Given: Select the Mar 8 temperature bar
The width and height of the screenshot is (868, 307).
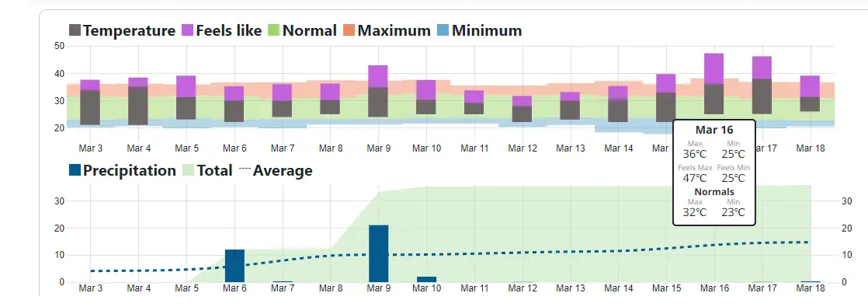Looking at the screenshot, I should [330, 107].
